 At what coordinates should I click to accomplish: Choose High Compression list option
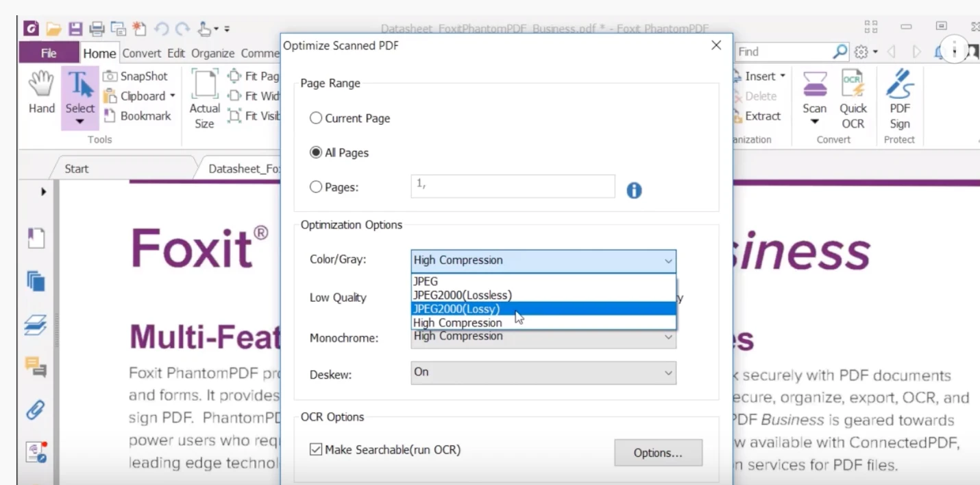pos(543,322)
